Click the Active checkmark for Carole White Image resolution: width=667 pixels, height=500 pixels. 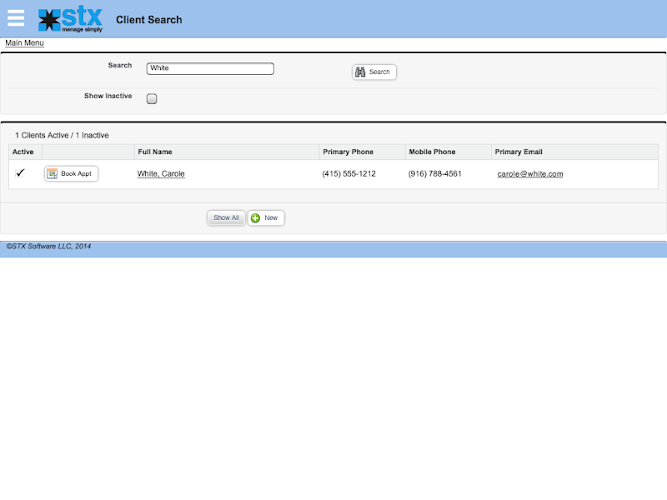pyautogui.click(x=20, y=173)
